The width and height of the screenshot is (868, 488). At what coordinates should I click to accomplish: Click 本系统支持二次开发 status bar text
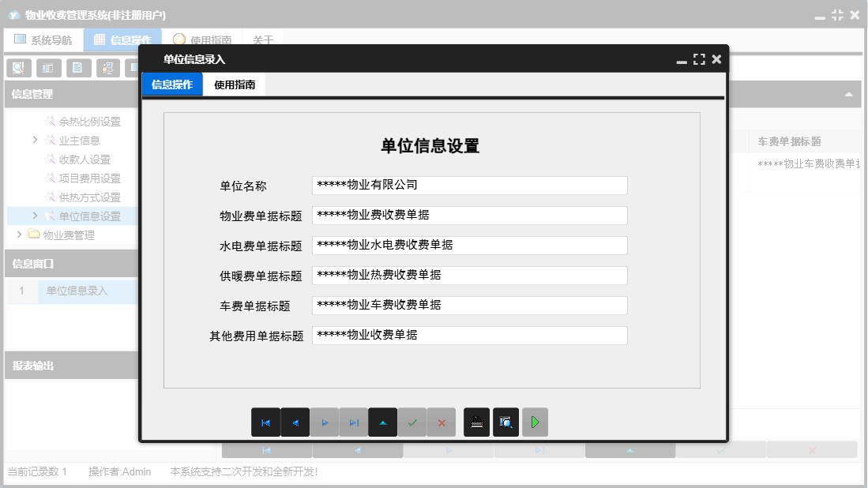(243, 472)
